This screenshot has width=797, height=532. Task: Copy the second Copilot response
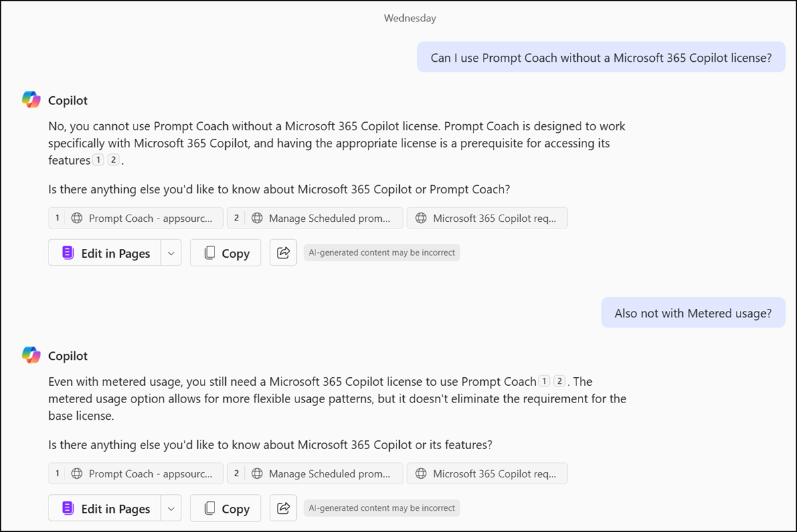(226, 509)
